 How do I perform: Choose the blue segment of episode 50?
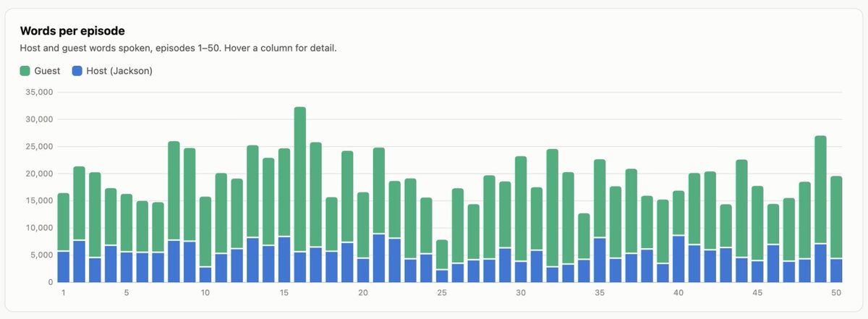pos(836,271)
